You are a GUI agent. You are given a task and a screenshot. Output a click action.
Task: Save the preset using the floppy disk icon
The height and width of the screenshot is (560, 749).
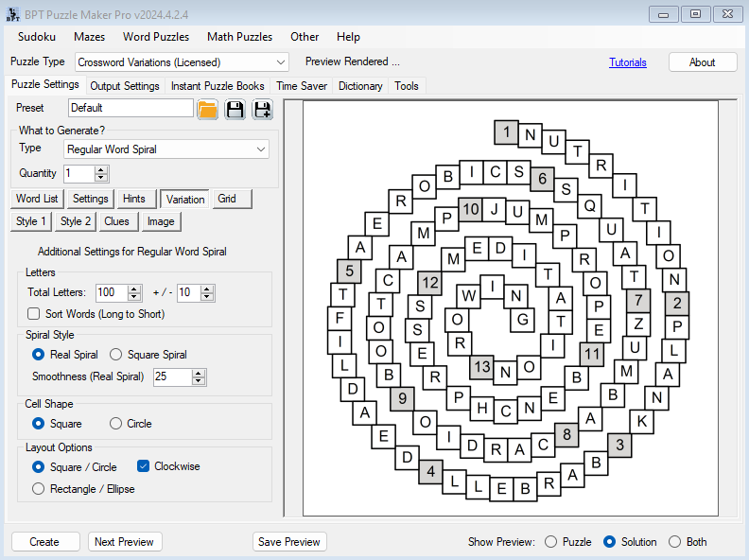coord(235,109)
